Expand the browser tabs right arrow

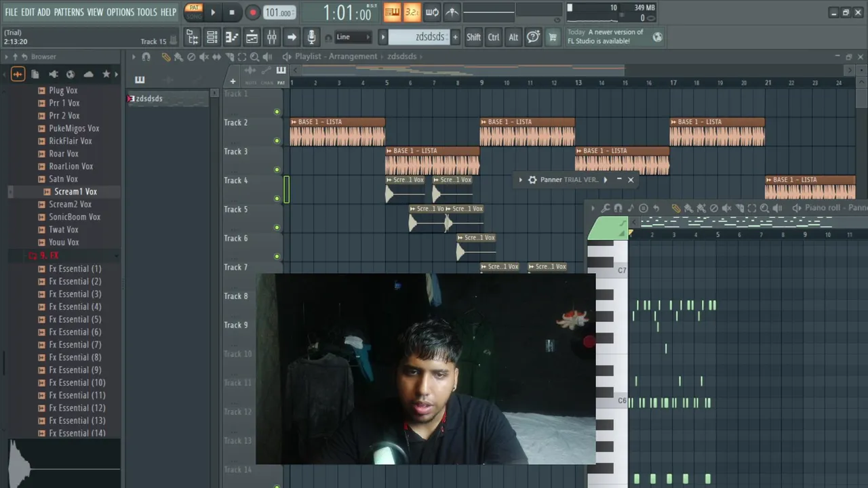point(117,74)
